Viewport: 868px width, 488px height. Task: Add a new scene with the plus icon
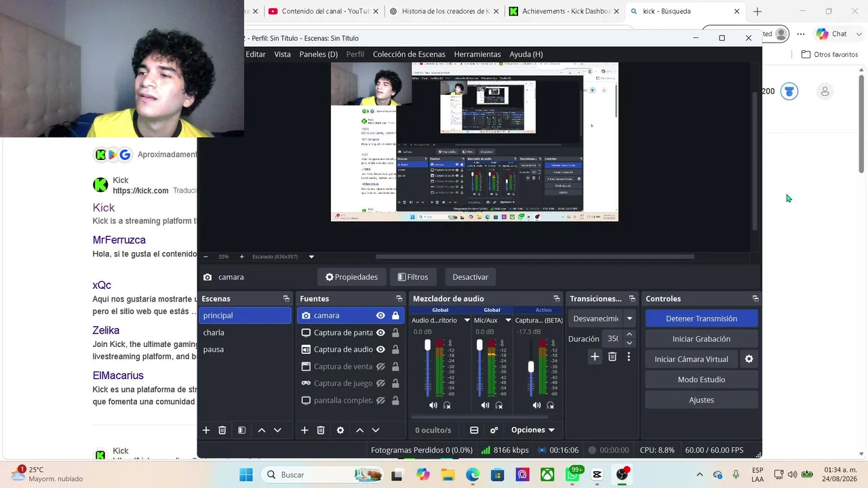(206, 430)
